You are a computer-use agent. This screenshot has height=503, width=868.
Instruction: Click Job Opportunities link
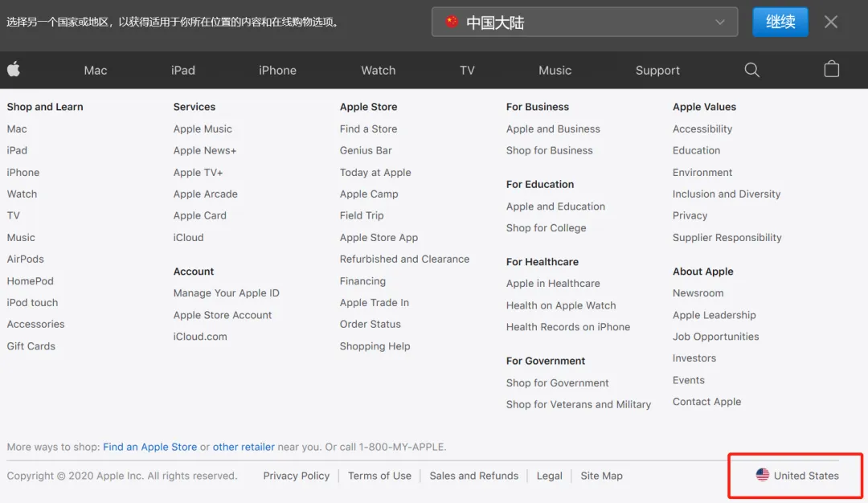[x=716, y=337]
